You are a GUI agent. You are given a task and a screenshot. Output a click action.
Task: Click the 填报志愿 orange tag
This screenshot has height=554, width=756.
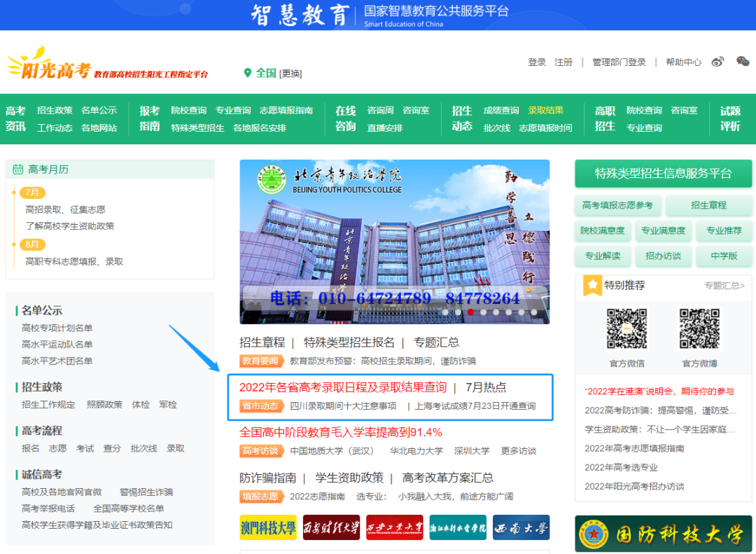click(x=261, y=497)
